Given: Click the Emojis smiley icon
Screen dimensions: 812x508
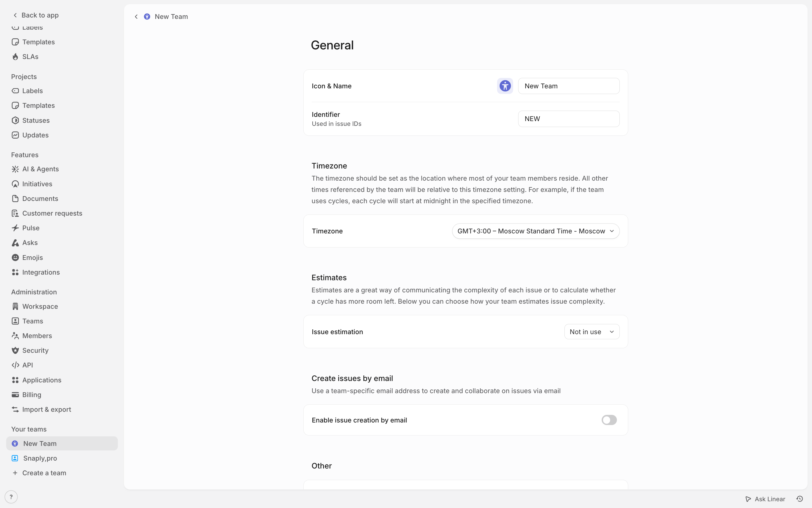Looking at the screenshot, I should [15, 257].
